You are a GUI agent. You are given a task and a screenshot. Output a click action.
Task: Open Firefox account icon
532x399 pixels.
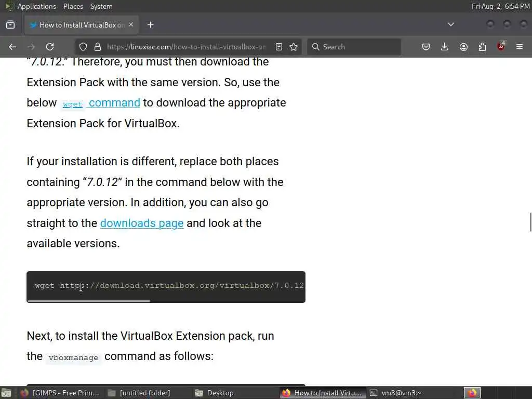463,47
